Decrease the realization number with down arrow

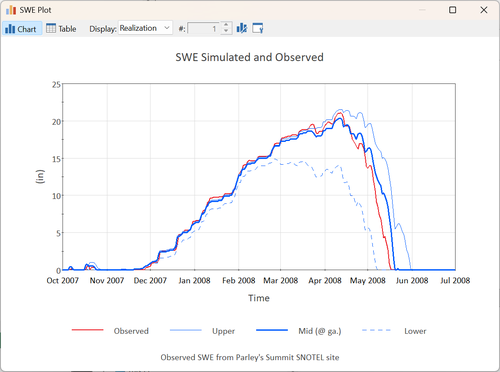[226, 31]
